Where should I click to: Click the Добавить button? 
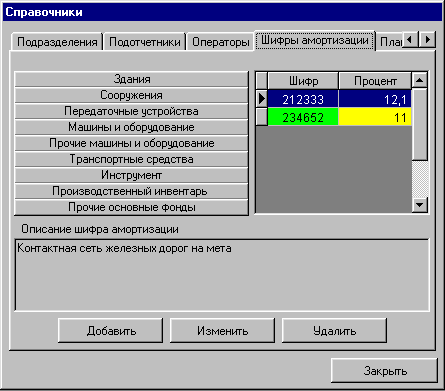click(x=111, y=331)
